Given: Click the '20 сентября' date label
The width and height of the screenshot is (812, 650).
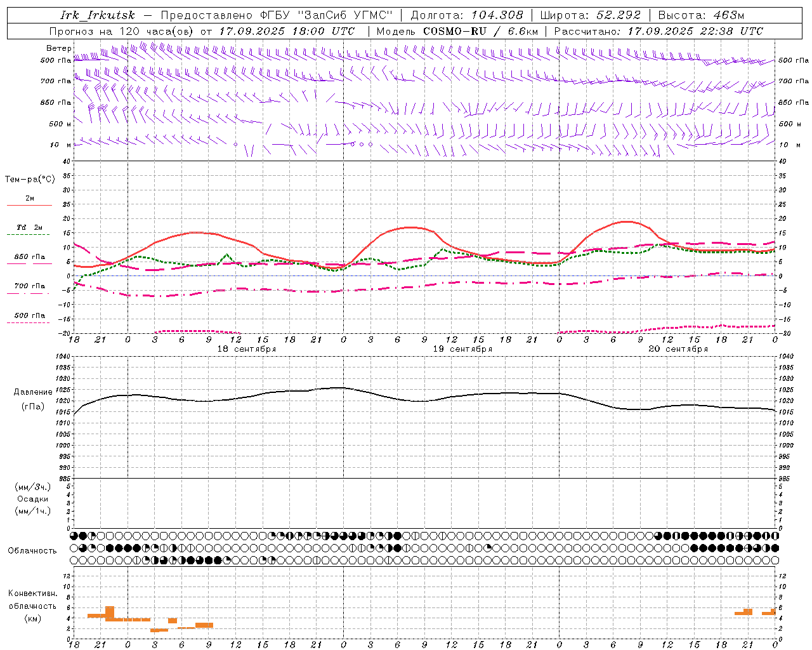Looking at the screenshot, I should 678,349.
